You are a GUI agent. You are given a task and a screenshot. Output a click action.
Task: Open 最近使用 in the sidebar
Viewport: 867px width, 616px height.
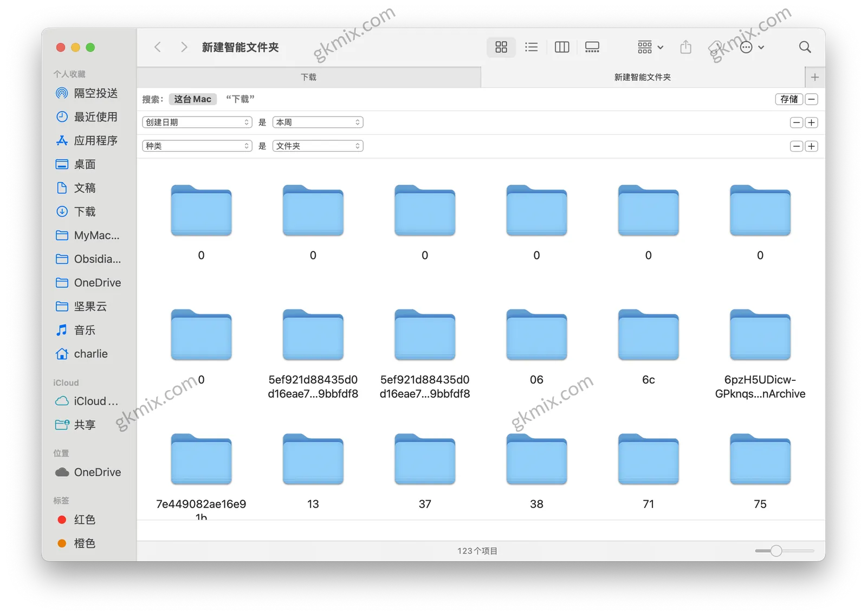pyautogui.click(x=87, y=116)
